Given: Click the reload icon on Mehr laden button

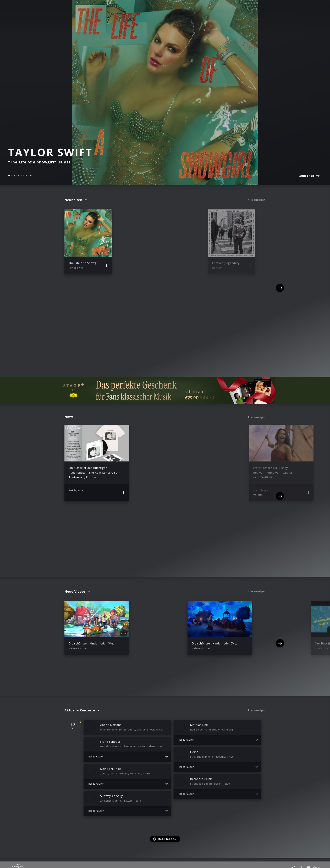Looking at the screenshot, I should coord(154,839).
